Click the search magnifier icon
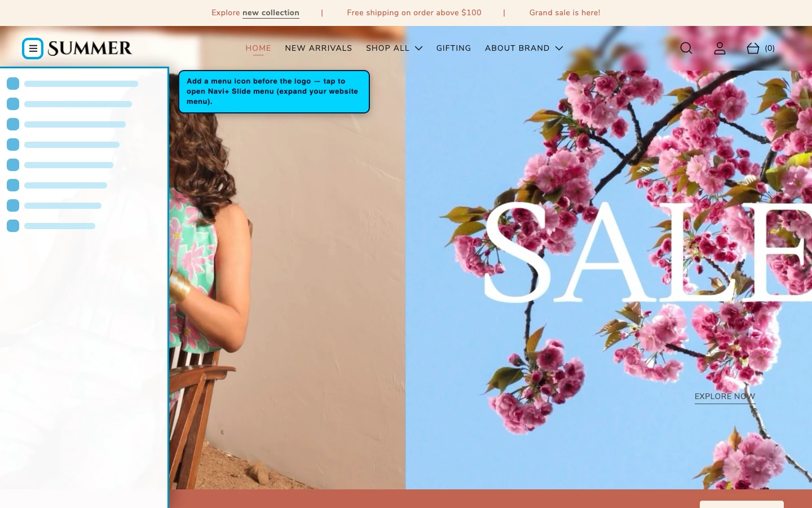The height and width of the screenshot is (508, 812). point(686,49)
